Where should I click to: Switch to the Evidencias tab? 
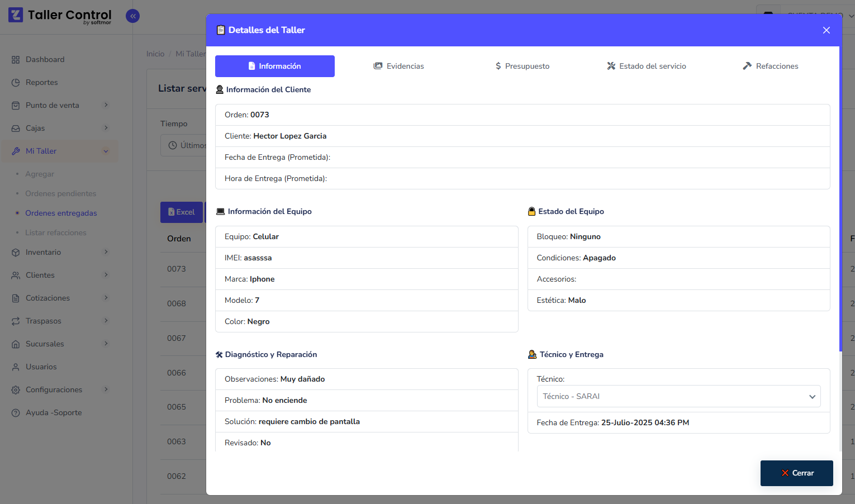[398, 66]
